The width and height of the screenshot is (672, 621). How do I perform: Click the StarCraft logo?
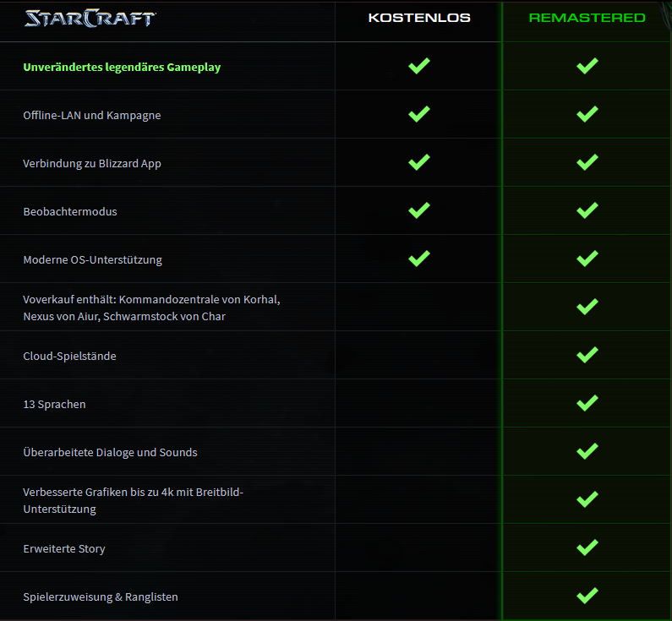click(x=90, y=18)
